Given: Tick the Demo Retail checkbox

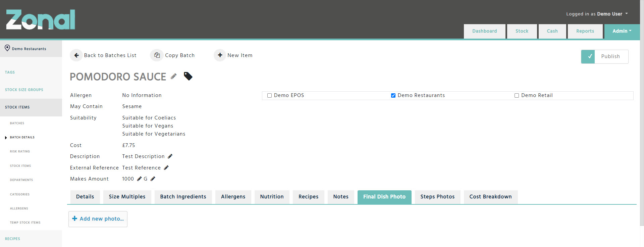Looking at the screenshot, I should (517, 96).
